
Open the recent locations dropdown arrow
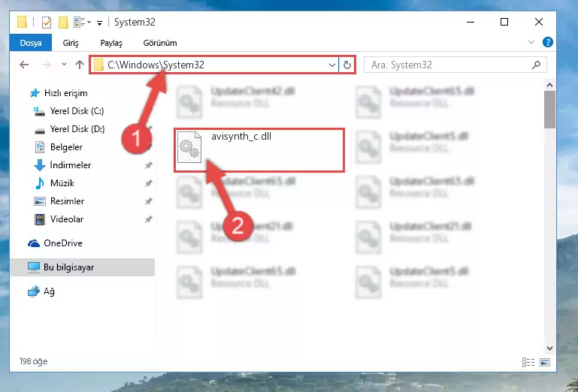tap(64, 65)
